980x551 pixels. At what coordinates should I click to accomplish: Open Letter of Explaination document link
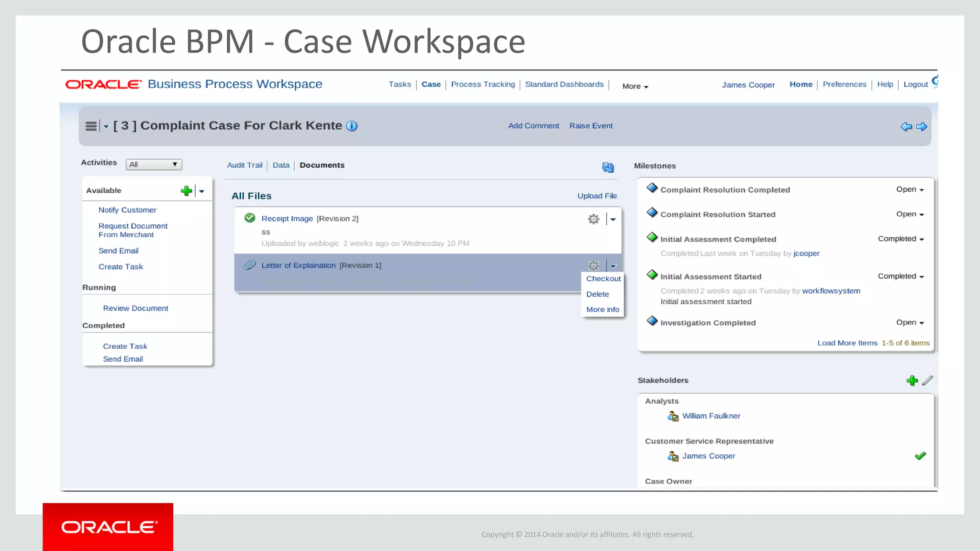coord(299,265)
